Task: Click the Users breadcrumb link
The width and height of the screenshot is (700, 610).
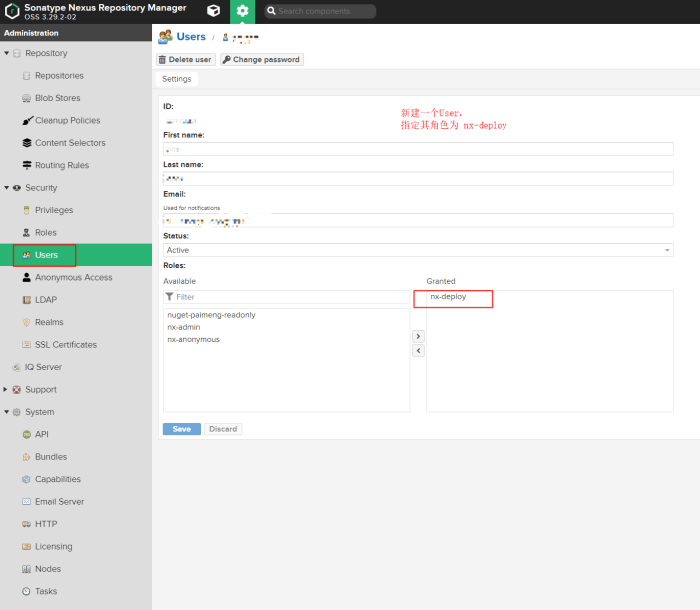Action: [191, 37]
